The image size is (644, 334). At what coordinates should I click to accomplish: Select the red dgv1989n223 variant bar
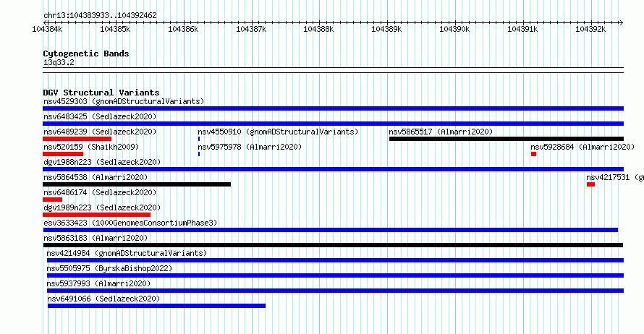(96, 215)
